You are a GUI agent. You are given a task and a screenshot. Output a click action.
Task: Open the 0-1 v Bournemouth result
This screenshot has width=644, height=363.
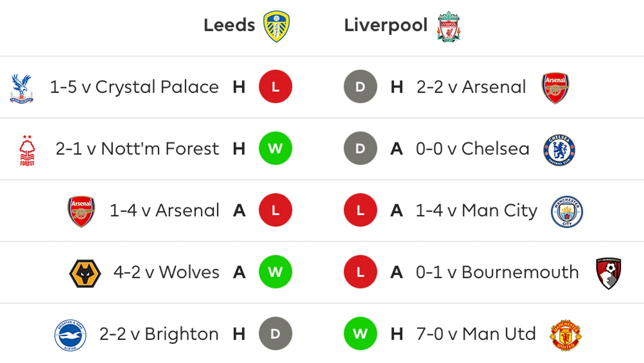497,272
